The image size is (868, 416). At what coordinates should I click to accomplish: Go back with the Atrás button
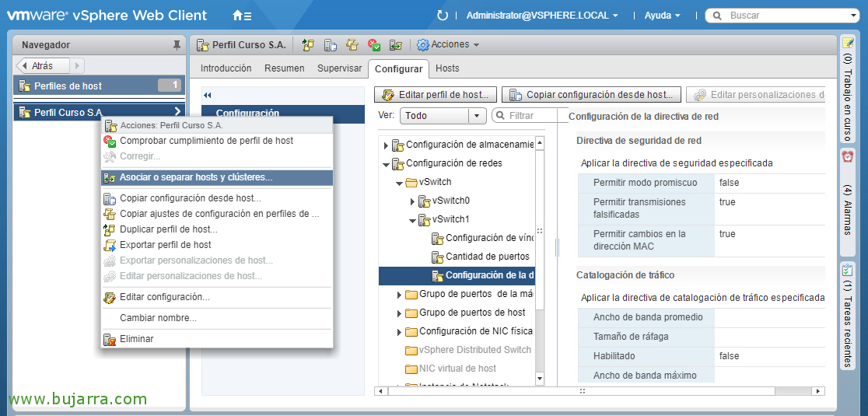click(x=44, y=66)
